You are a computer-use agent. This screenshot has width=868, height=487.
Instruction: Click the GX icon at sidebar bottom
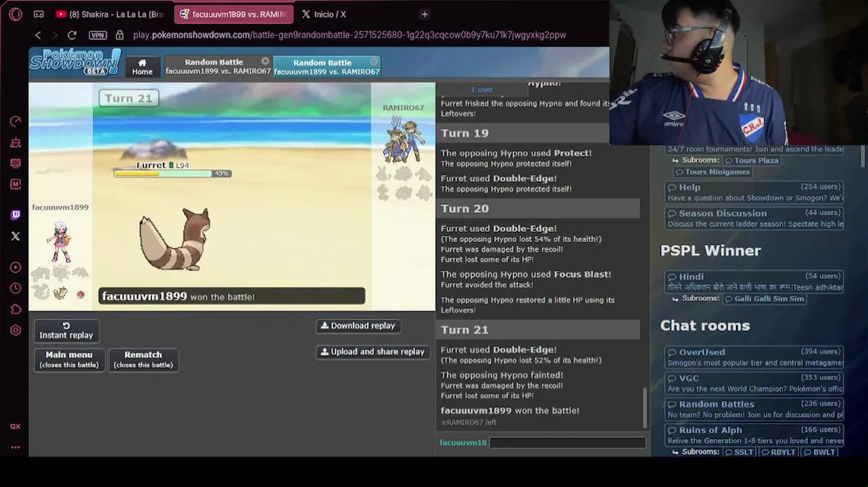point(16,426)
